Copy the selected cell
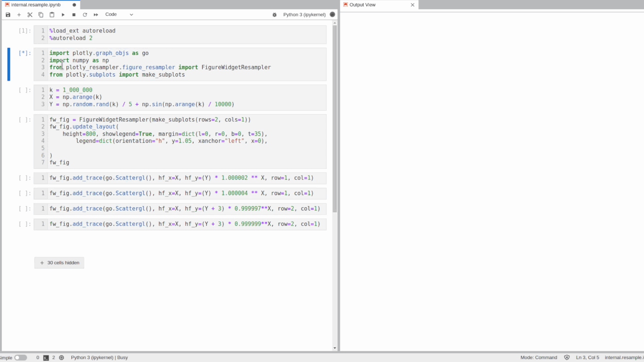The image size is (644, 362). tap(41, 14)
